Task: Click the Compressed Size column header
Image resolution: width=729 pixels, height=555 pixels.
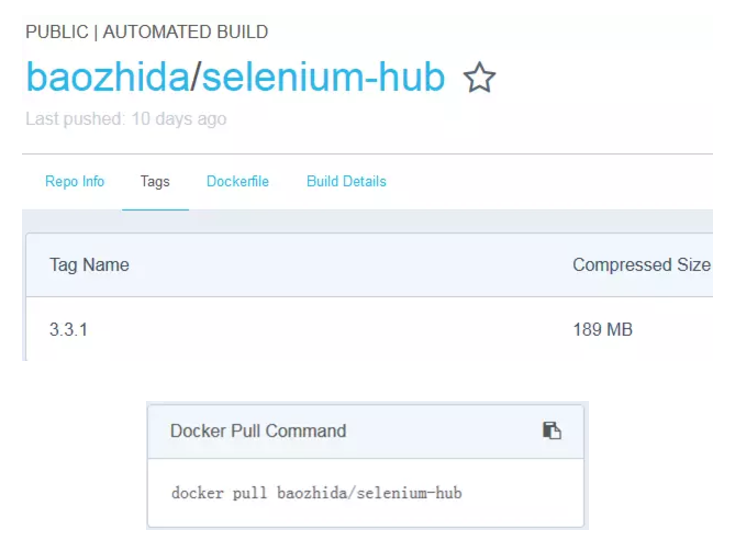Action: point(642,265)
